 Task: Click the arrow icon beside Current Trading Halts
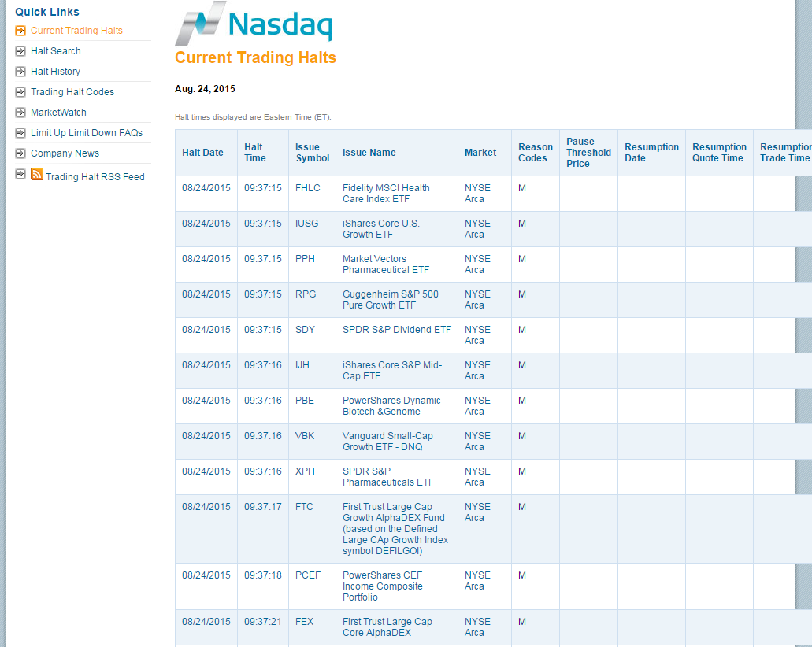20,31
